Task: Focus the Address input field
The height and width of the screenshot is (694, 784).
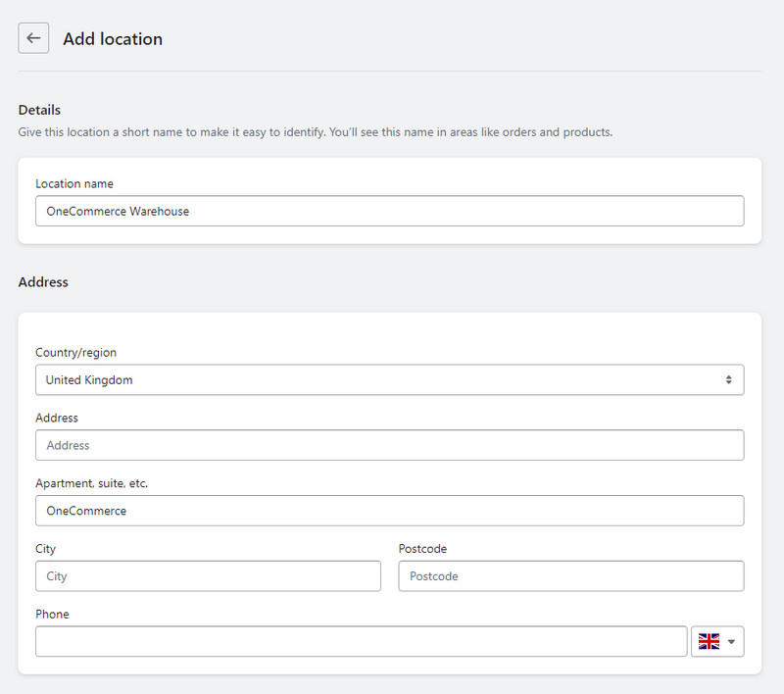Action: (390, 445)
